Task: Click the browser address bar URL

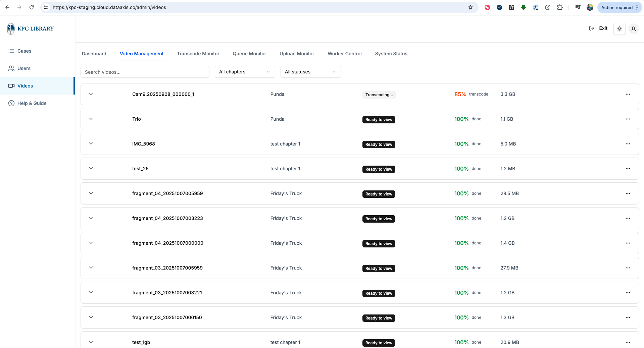Action: coord(109,7)
